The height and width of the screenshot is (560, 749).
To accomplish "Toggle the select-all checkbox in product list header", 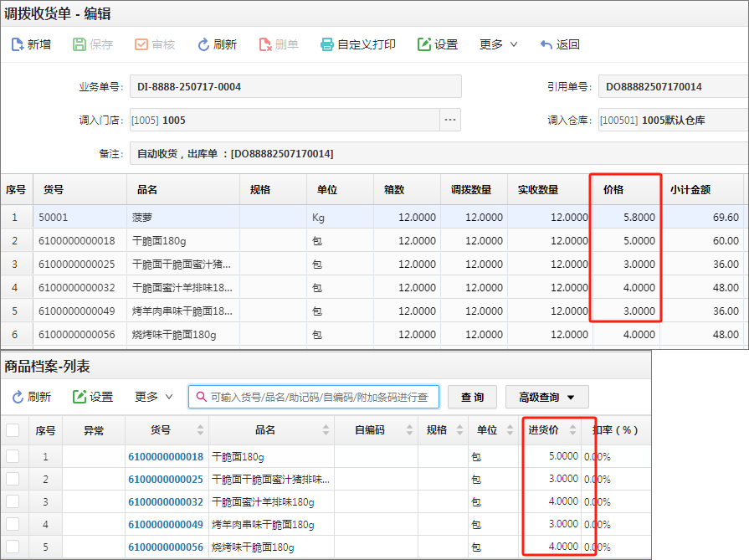I will point(13,430).
